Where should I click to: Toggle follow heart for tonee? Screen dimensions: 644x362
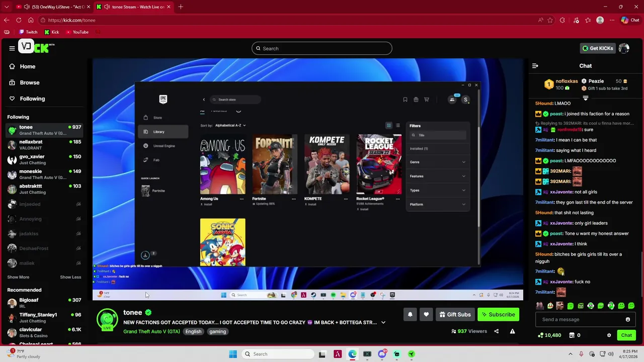click(x=426, y=314)
